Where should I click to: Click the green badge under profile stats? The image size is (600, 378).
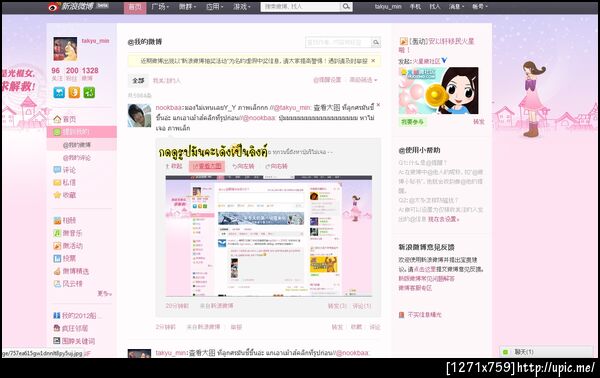(x=89, y=93)
